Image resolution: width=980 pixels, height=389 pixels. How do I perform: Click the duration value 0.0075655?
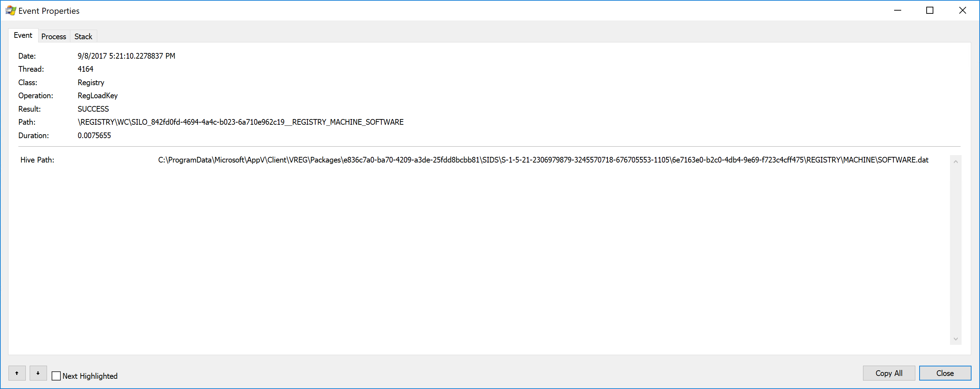tap(94, 135)
